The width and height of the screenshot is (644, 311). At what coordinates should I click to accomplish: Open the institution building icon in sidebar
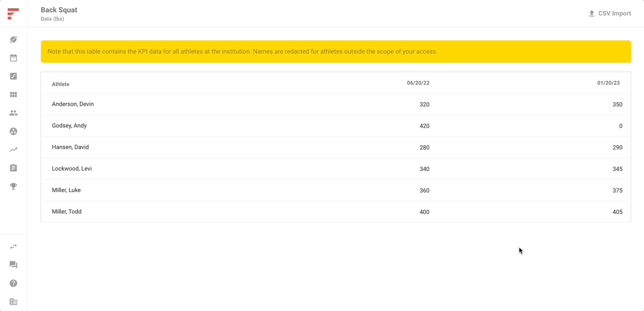pos(13,302)
